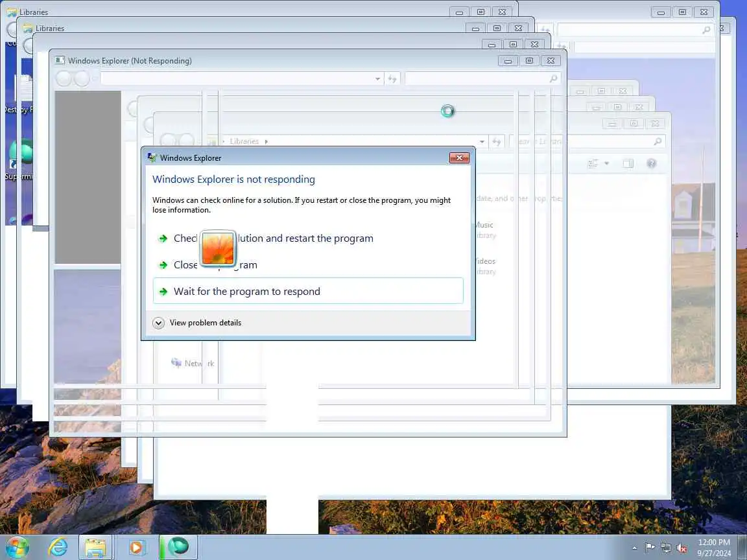747x560 pixels.
Task: Select "Close the program" option
Action: (308, 264)
